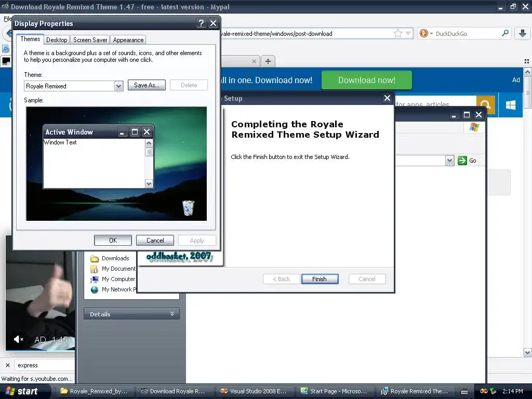
Task: Open My Computer in Explorer sidebar
Action: click(x=113, y=279)
